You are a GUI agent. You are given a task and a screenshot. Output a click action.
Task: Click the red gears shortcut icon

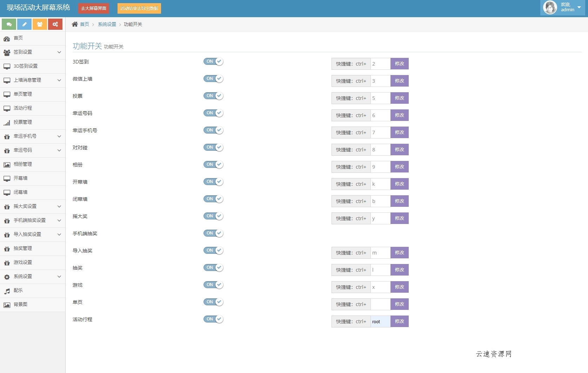(x=55, y=24)
